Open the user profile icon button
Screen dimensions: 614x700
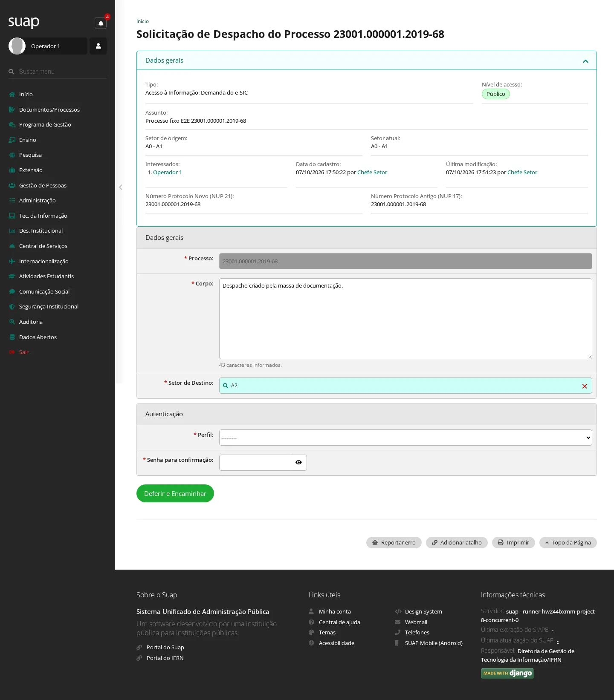(98, 46)
